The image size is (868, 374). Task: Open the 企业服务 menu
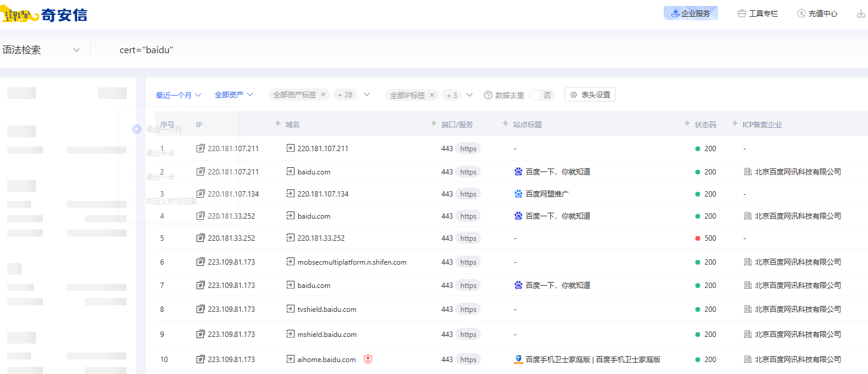pos(691,13)
